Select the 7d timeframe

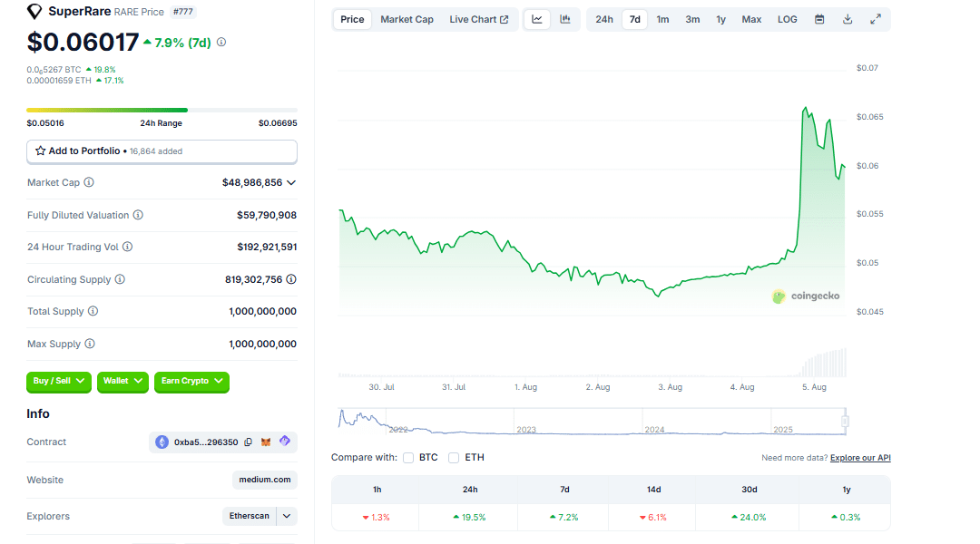click(x=634, y=19)
